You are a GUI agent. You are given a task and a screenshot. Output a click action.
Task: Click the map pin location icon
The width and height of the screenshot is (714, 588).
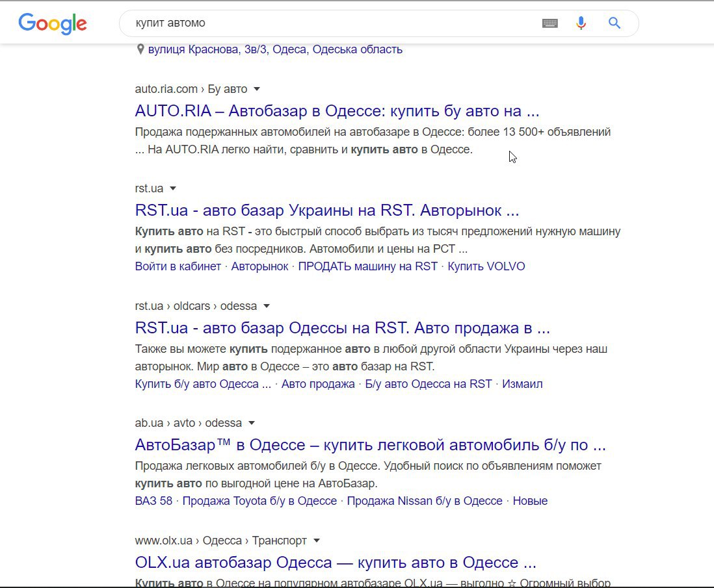point(140,49)
